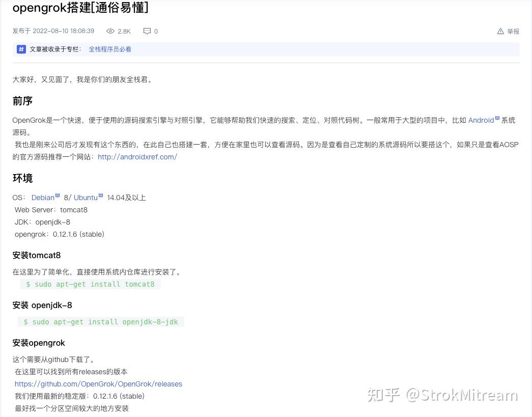
Task: Click the eye view-count icon
Action: point(110,31)
